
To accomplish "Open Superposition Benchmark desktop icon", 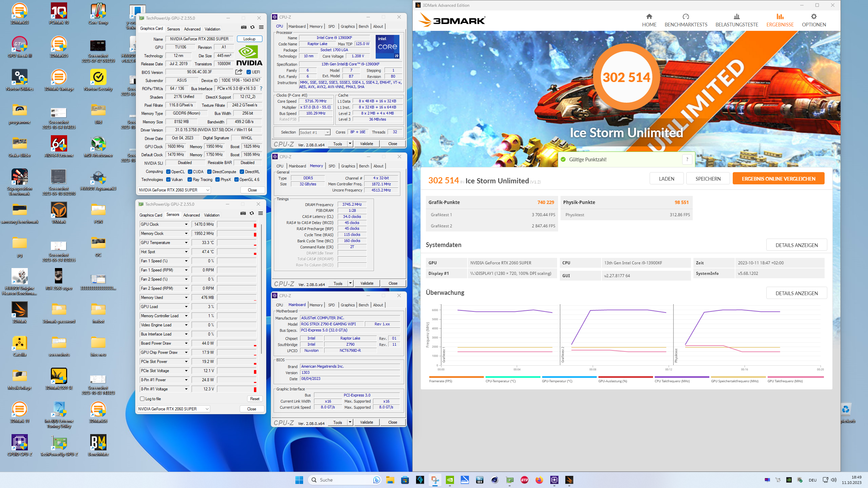I will (19, 182).
